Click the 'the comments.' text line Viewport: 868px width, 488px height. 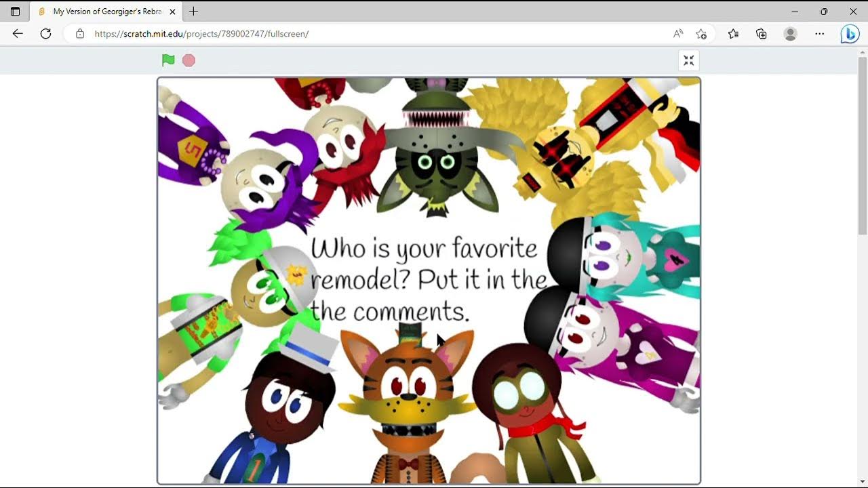pyautogui.click(x=390, y=312)
